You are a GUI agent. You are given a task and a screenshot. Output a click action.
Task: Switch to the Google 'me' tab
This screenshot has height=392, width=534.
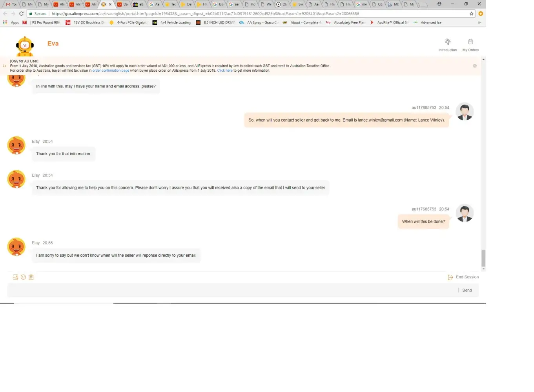point(361,4)
